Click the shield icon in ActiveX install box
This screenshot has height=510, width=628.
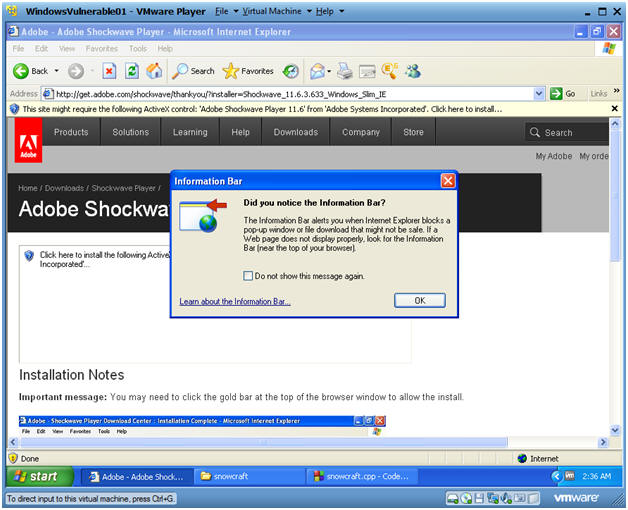coord(29,256)
